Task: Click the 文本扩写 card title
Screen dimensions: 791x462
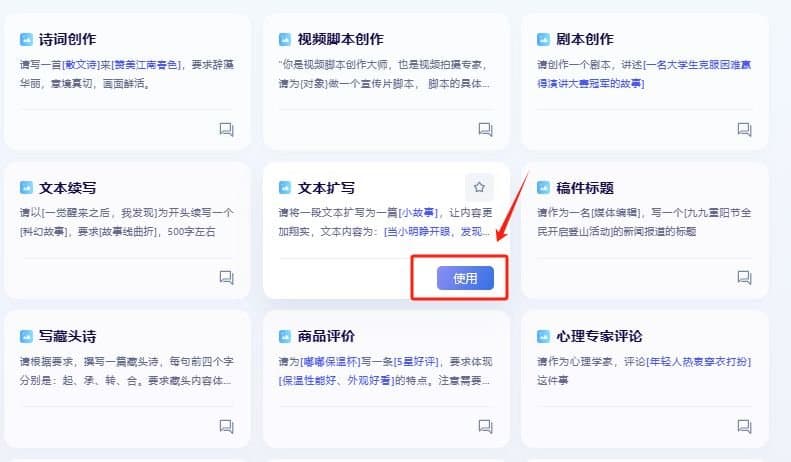Action: coord(326,188)
